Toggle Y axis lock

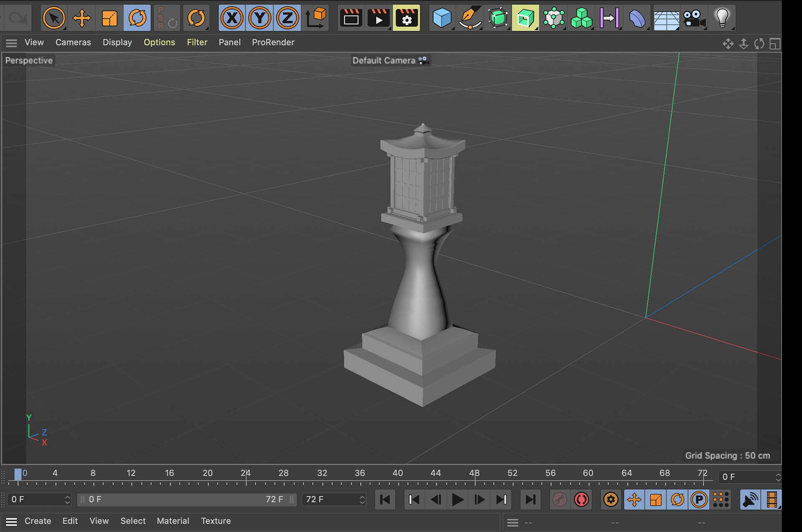(x=260, y=18)
